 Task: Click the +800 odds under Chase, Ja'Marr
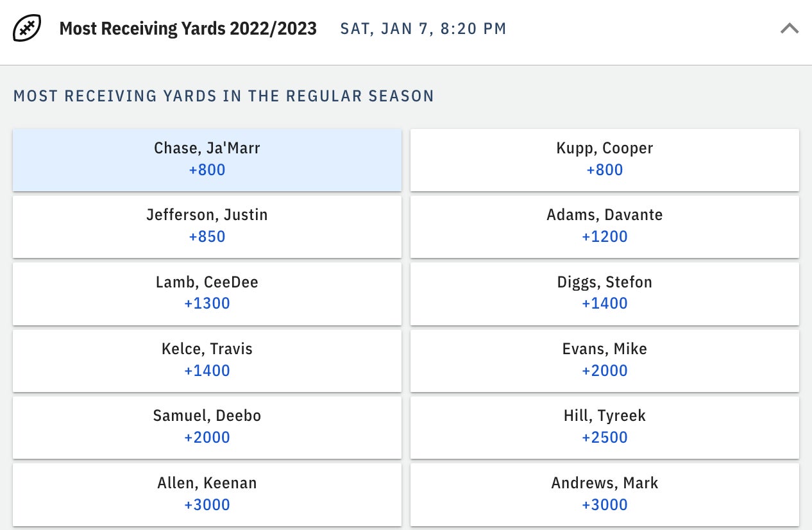(x=207, y=170)
